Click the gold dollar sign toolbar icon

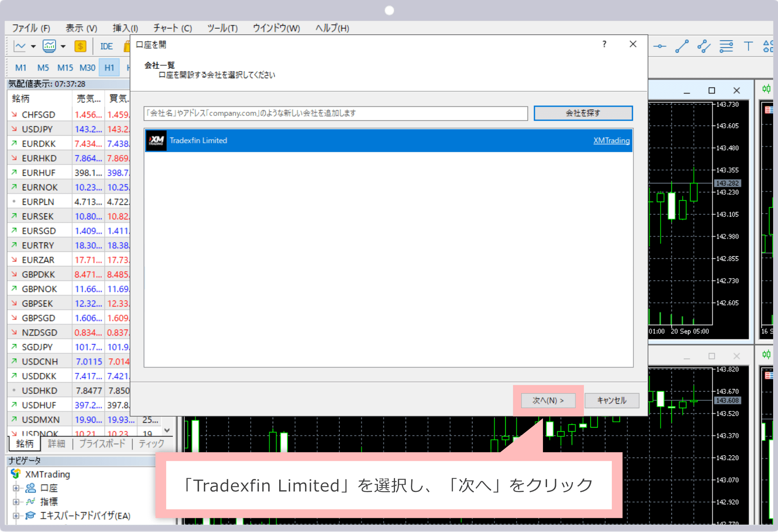[x=80, y=47]
